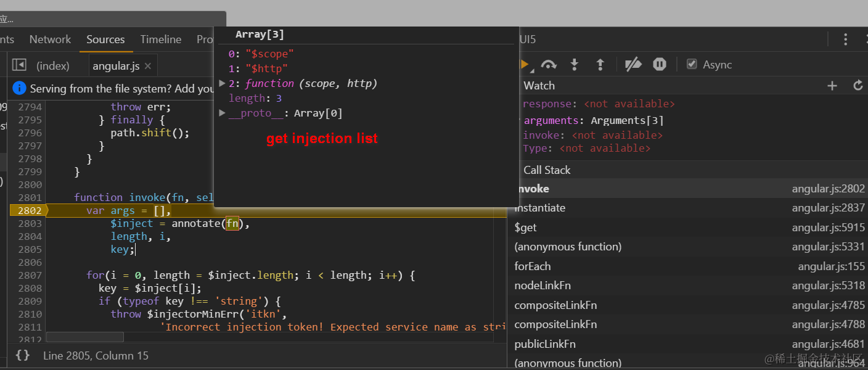
Task: Pretty print braces icon
Action: 22,355
